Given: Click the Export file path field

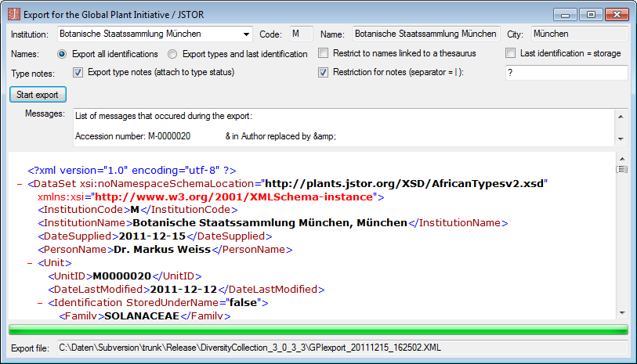Looking at the screenshot, I should 342,348.
